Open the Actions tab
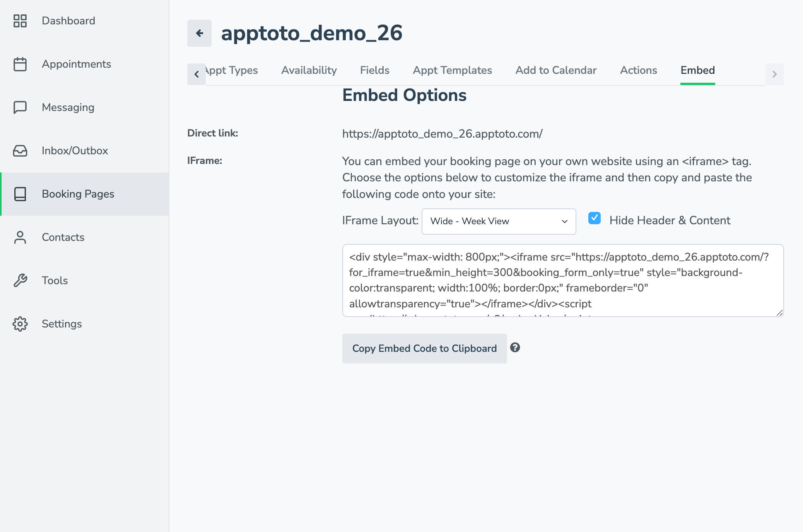Viewport: 803px width, 532px height. pos(639,70)
